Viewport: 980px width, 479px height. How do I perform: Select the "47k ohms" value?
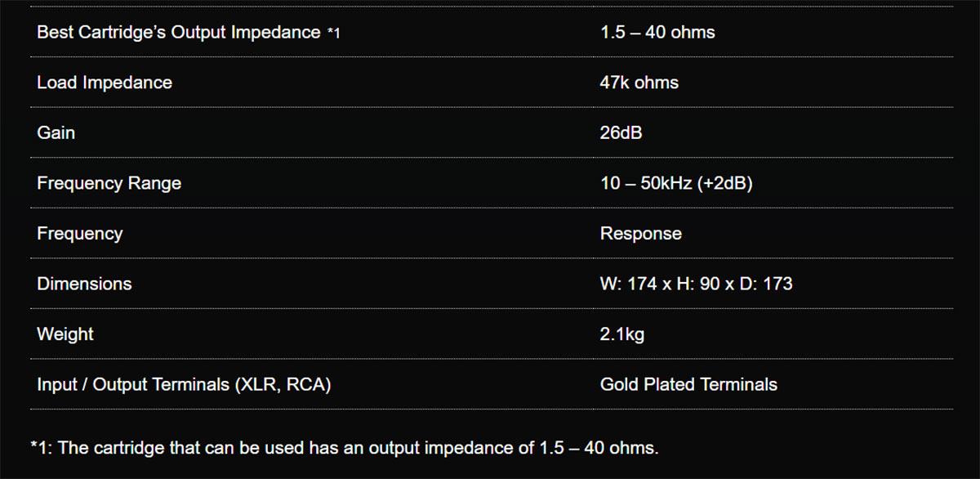tap(639, 83)
